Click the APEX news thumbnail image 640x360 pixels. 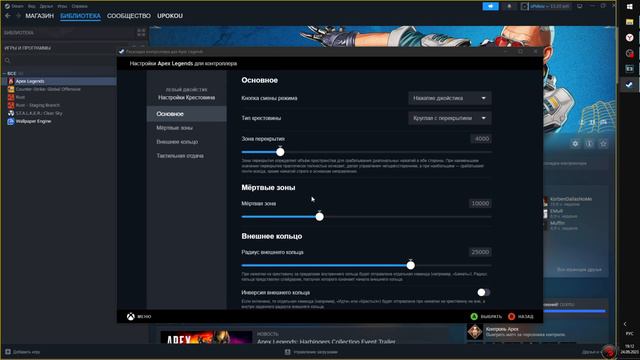pos(206,337)
